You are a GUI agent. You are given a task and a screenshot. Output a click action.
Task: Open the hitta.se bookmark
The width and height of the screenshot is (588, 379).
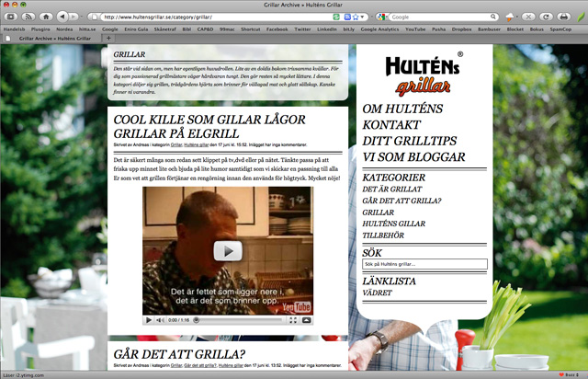coord(87,29)
